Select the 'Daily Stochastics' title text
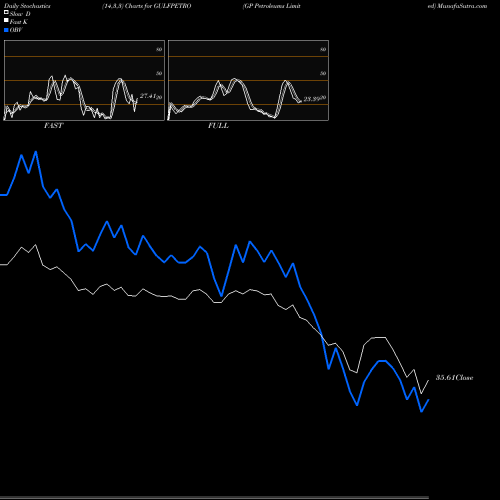This screenshot has height=500, width=500. 27,6
